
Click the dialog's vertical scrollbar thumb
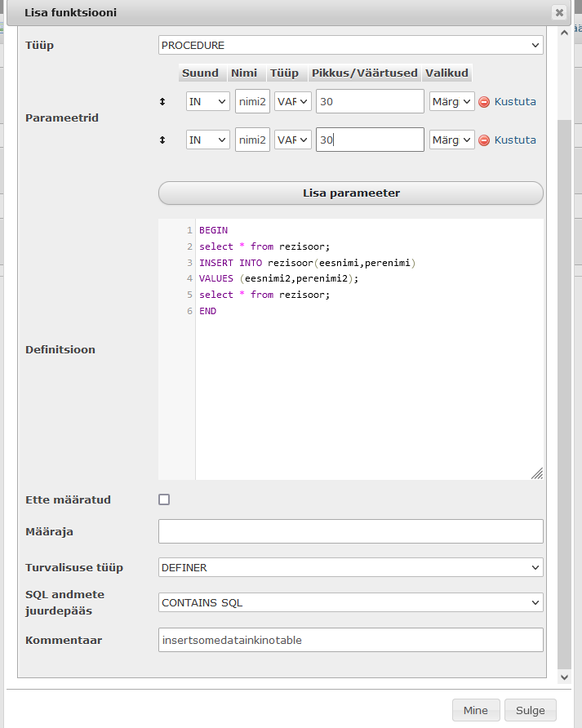pyautogui.click(x=564, y=395)
